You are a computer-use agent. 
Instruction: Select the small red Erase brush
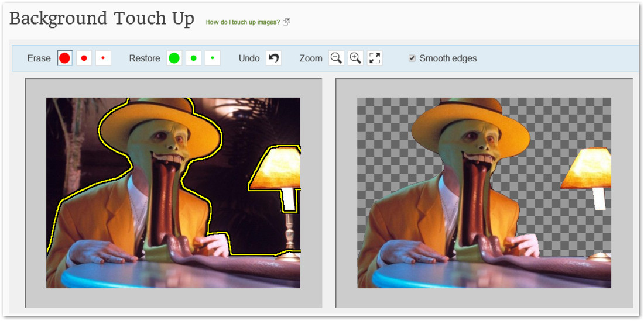tap(103, 58)
